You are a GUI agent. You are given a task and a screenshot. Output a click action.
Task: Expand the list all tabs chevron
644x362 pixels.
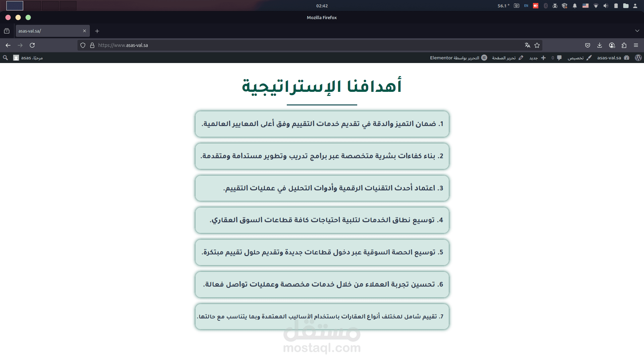[637, 31]
